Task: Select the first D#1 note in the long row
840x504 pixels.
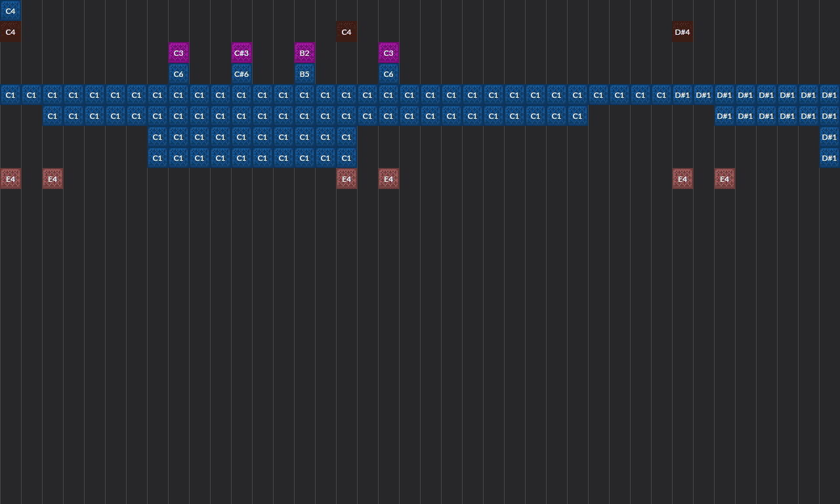Action: (682, 95)
